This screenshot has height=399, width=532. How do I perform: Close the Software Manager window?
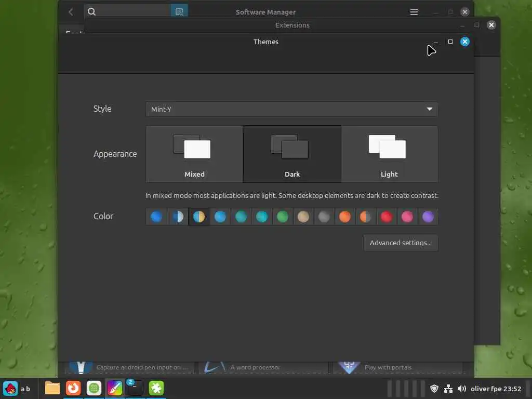click(x=464, y=12)
